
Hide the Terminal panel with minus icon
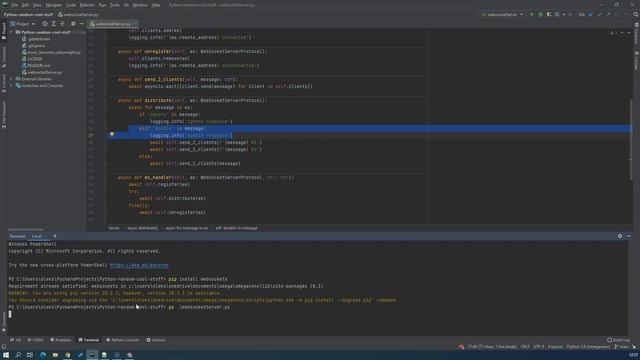click(629, 236)
